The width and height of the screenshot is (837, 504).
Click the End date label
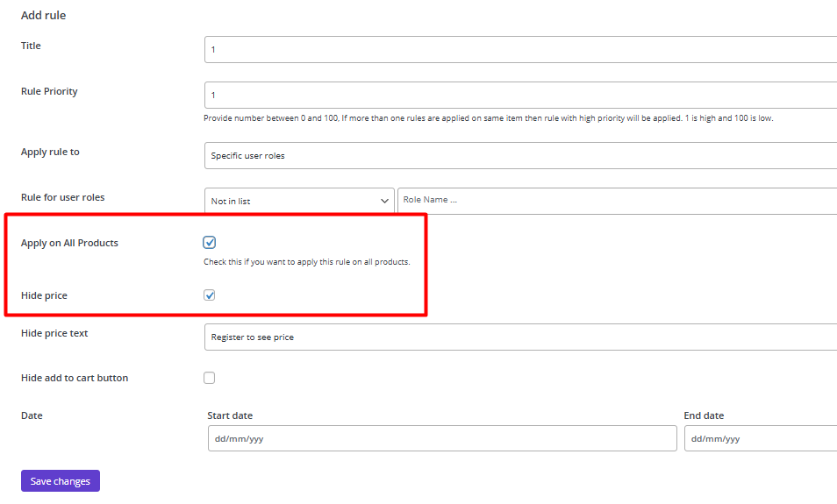[x=704, y=415]
